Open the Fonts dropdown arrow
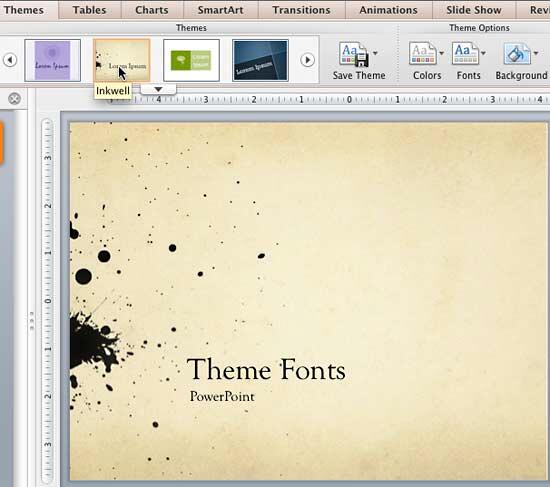The height and width of the screenshot is (487, 550). pyautogui.click(x=483, y=53)
